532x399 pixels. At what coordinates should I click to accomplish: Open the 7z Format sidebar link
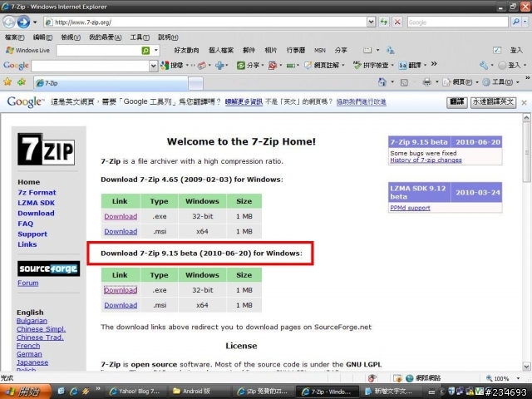(37, 192)
